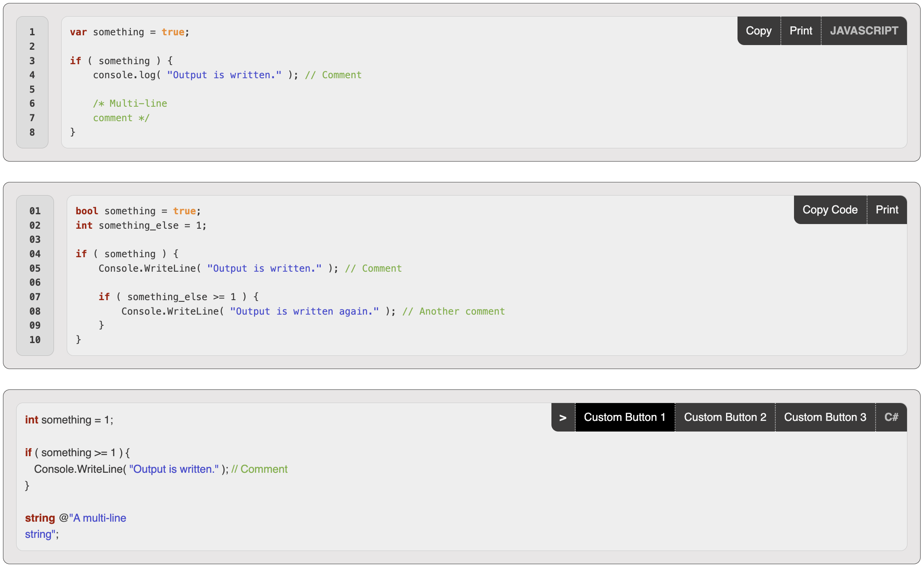Click the C# language label
Image resolution: width=924 pixels, height=568 pixels.
coord(891,417)
